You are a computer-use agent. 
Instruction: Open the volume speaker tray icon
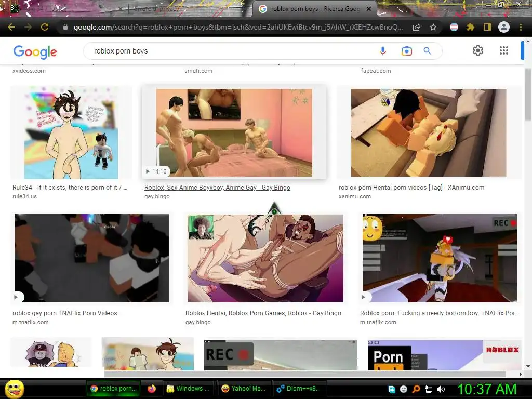441,389
